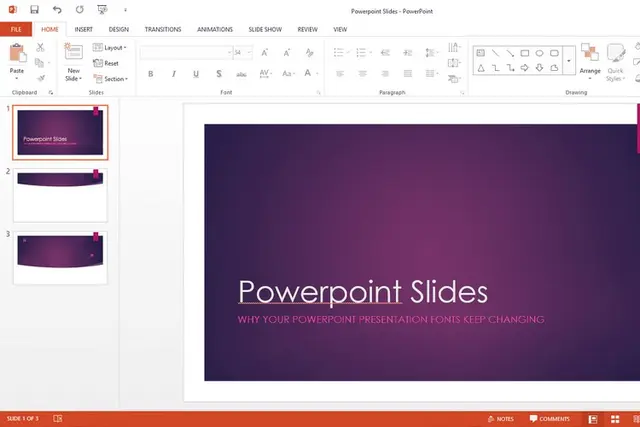The width and height of the screenshot is (640, 427).
Task: Open the Slide Sorter view icon
Action: click(x=615, y=419)
